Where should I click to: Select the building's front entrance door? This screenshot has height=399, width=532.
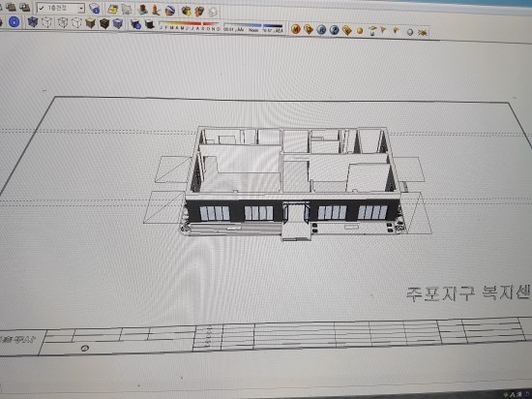tap(296, 212)
